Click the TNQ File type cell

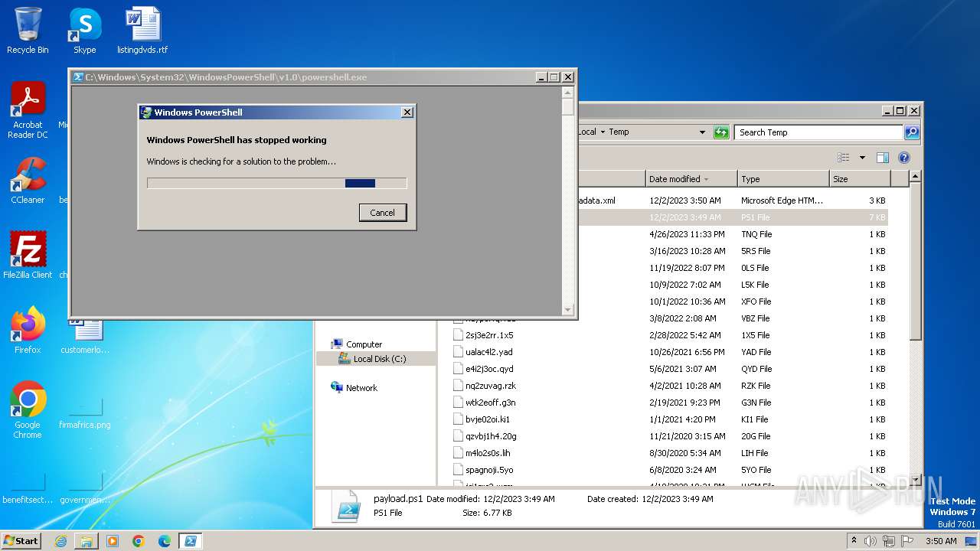click(756, 234)
